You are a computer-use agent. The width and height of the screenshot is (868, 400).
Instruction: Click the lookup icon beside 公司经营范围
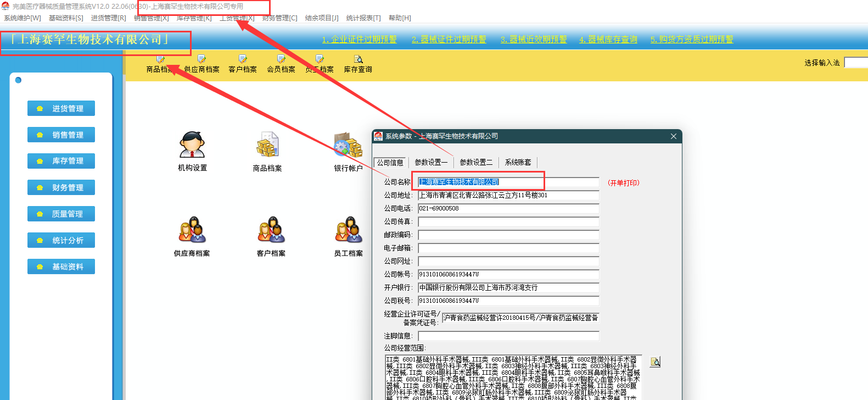click(x=655, y=362)
